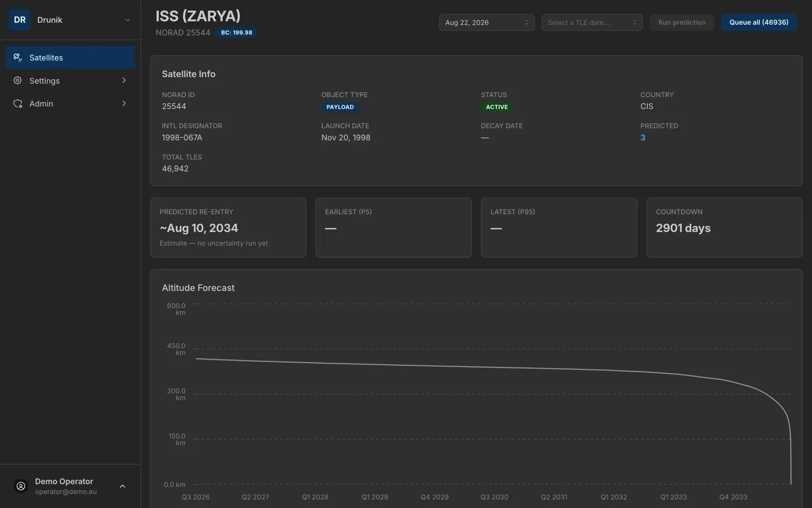The width and height of the screenshot is (812, 508).
Task: Click the Demo Operator user avatar icon
Action: [x=21, y=486]
